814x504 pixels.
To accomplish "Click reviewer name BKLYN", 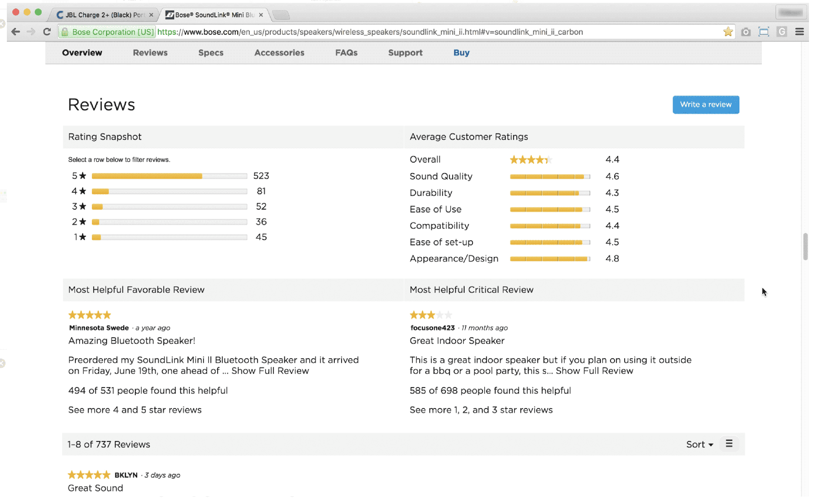I will point(126,475).
